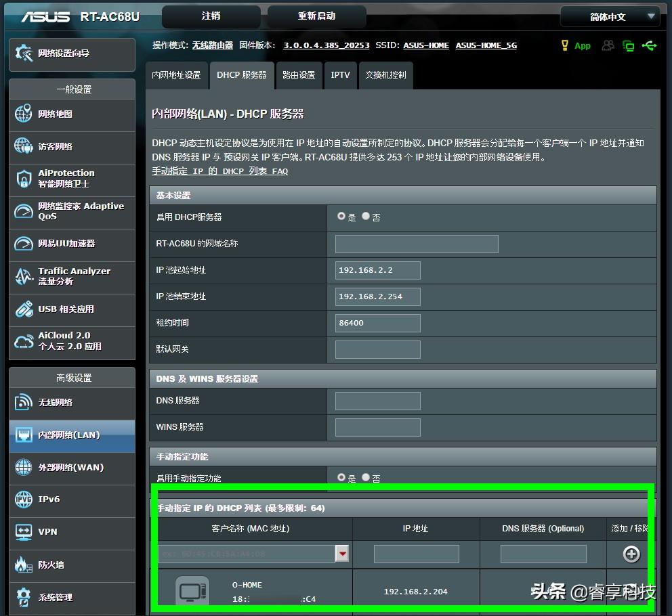Screen dimensions: 672x616
Task: Switch to the 路由设置 tab
Action: [299, 75]
